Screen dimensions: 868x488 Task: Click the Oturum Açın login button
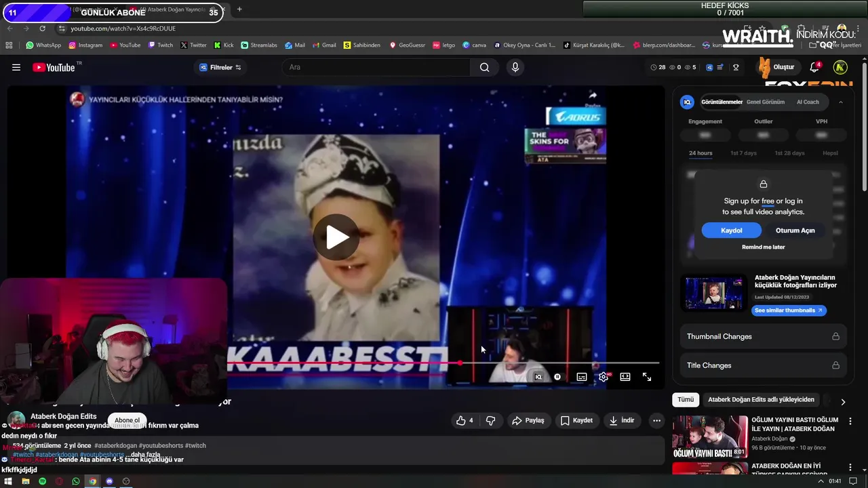795,230
